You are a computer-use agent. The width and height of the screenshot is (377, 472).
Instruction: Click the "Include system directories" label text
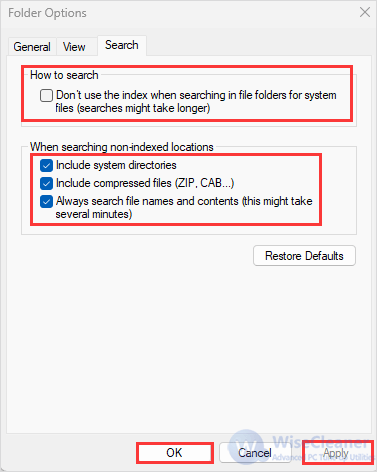(116, 165)
